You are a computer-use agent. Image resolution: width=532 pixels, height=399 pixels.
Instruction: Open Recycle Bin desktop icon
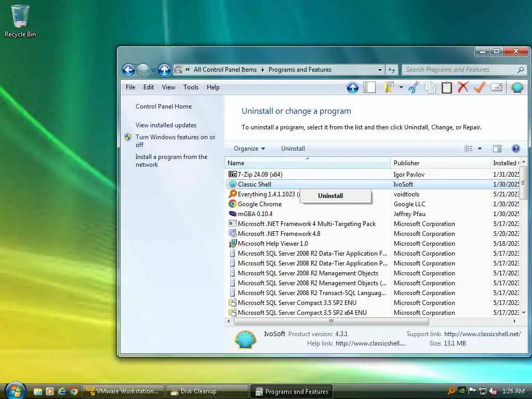click(x=20, y=20)
